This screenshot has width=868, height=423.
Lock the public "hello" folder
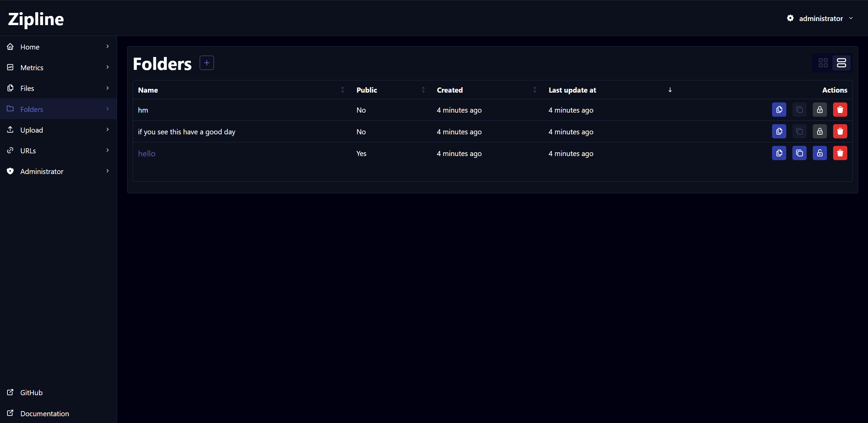820,153
